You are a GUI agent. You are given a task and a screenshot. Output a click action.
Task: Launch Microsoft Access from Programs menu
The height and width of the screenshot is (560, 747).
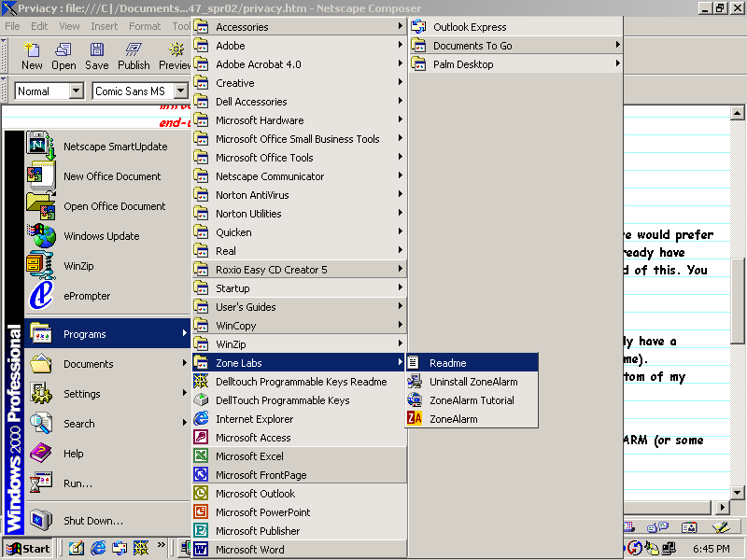pos(300,438)
